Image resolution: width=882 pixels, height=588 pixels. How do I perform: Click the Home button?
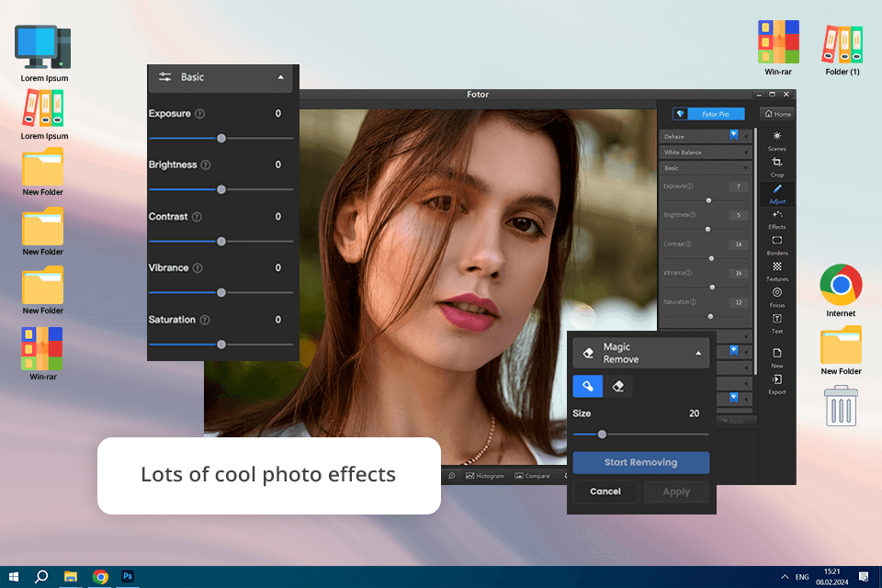pos(776,114)
